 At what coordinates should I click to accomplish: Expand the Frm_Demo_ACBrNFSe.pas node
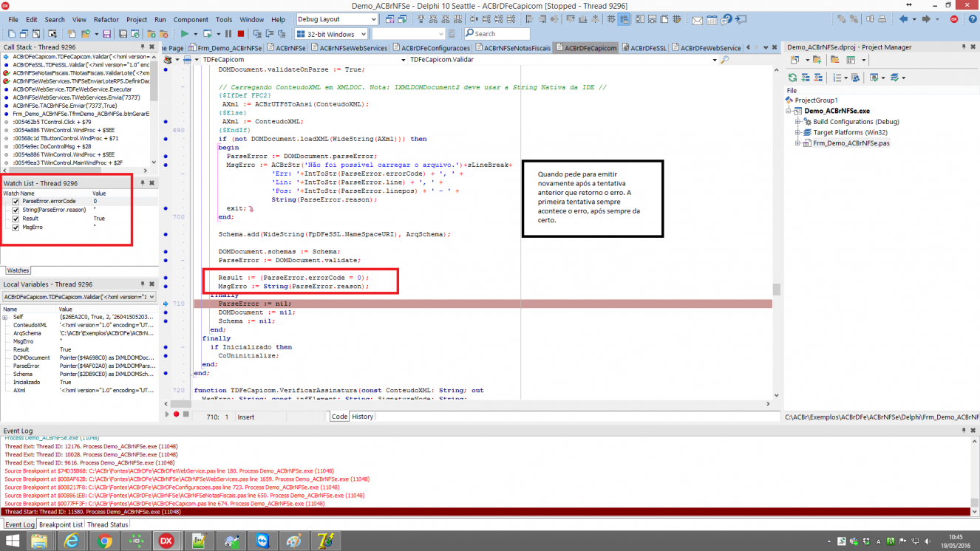tap(798, 143)
